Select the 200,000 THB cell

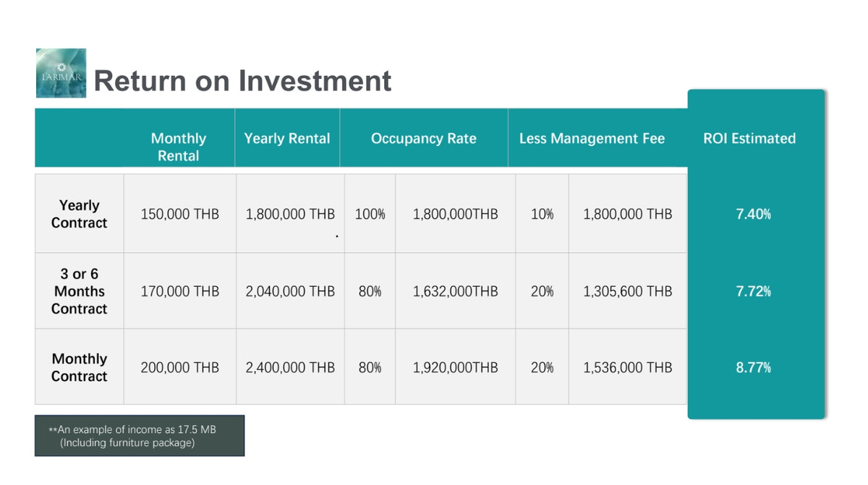click(179, 367)
